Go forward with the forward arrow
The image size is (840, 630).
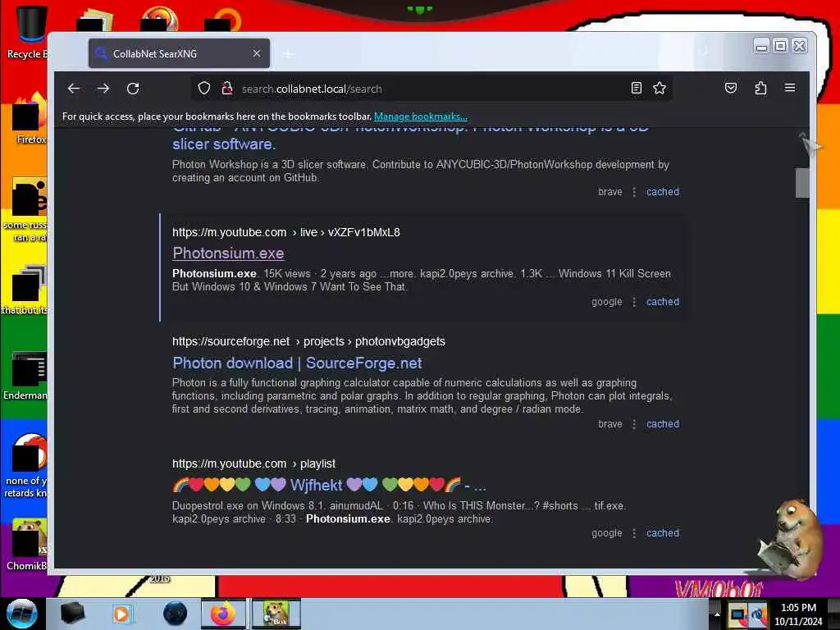103,89
